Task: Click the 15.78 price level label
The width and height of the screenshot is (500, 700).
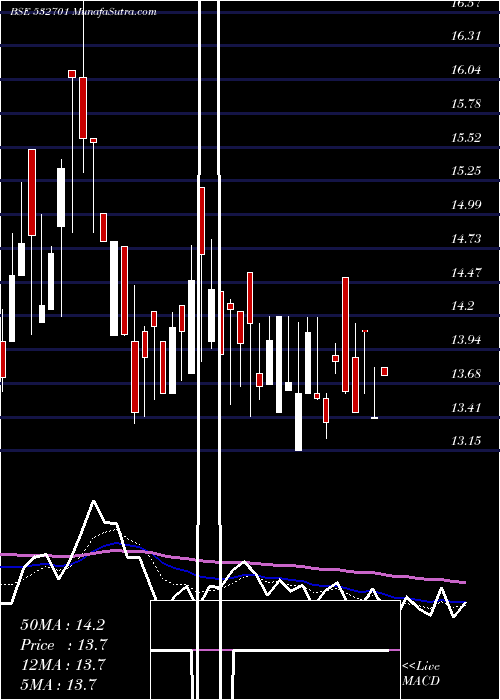Action: pos(466,104)
